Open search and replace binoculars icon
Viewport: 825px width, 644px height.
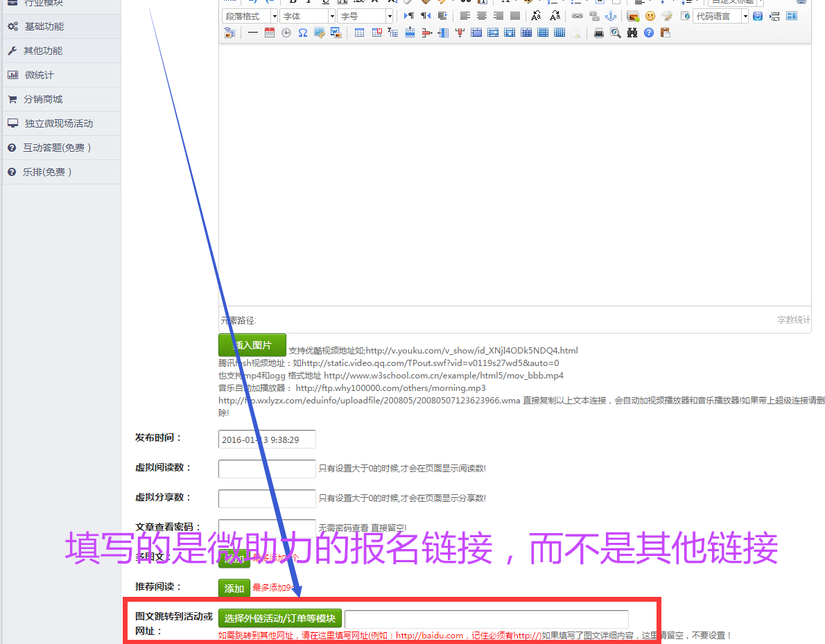tap(632, 33)
